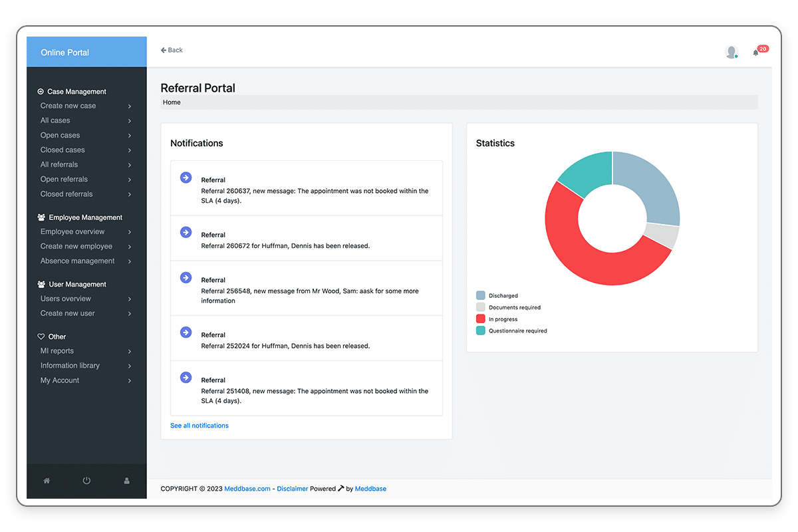Click the blue-grey Discharged donut segment

tap(652, 186)
